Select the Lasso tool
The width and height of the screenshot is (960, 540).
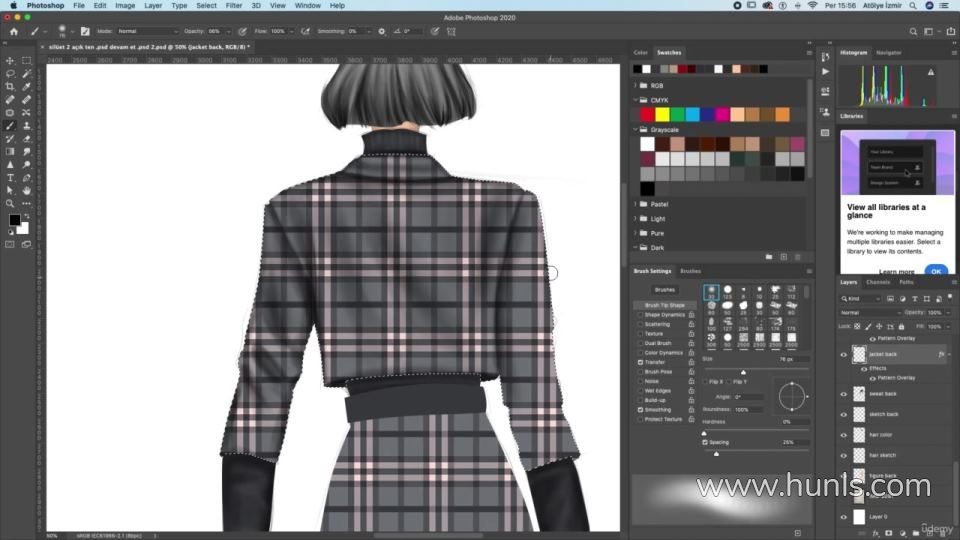(10, 74)
